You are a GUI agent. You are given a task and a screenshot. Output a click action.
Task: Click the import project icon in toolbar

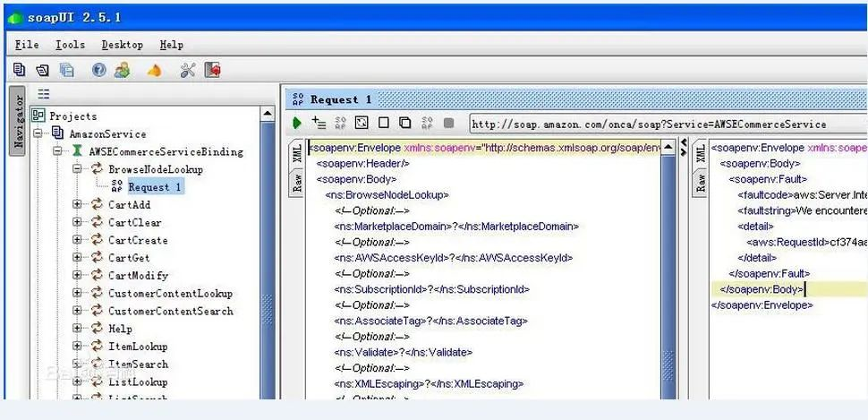pos(43,70)
